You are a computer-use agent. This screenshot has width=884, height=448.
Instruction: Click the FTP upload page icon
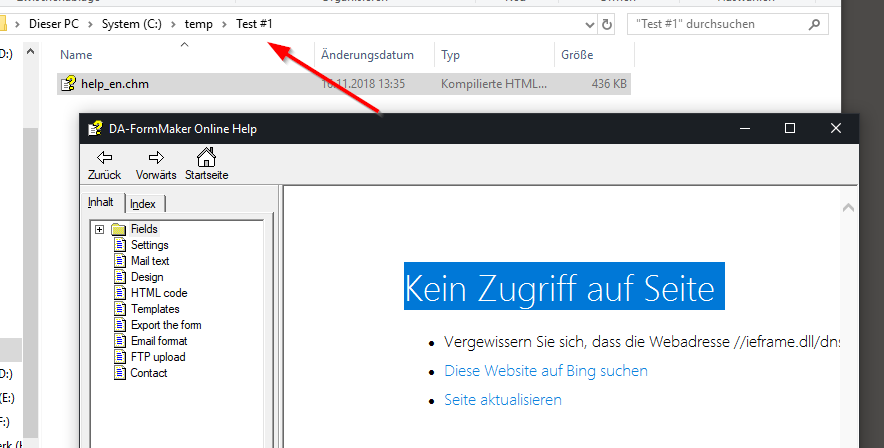pos(120,357)
